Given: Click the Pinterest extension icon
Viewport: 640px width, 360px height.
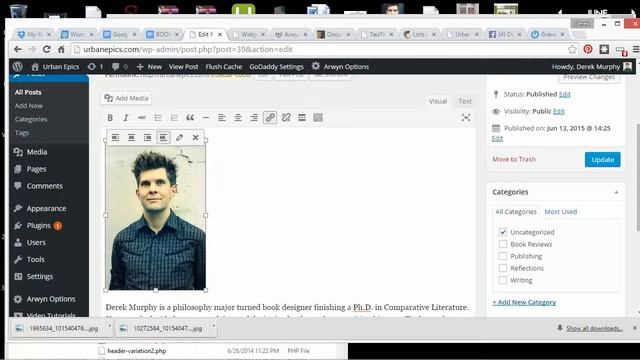Looking at the screenshot, I should tap(588, 49).
